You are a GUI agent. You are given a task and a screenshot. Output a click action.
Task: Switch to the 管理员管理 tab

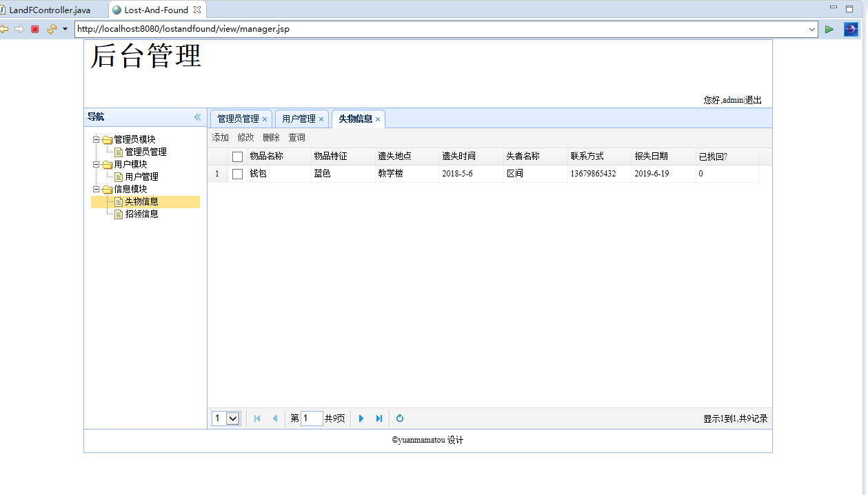pos(238,119)
